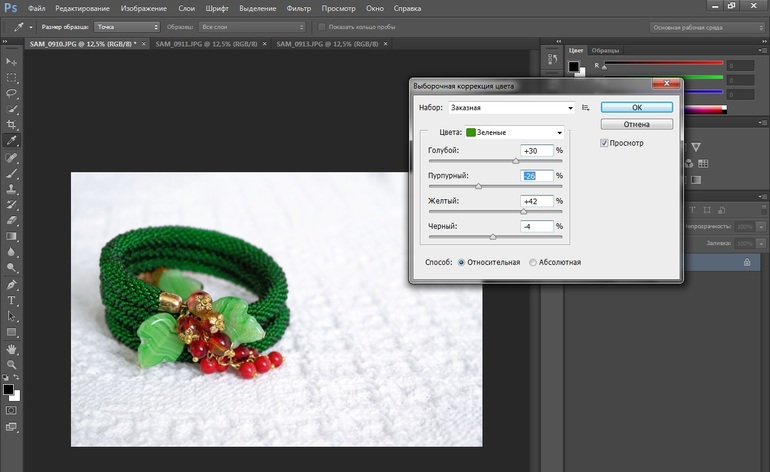Click the Черный value input field
Image resolution: width=770 pixels, height=472 pixels.
(537, 227)
